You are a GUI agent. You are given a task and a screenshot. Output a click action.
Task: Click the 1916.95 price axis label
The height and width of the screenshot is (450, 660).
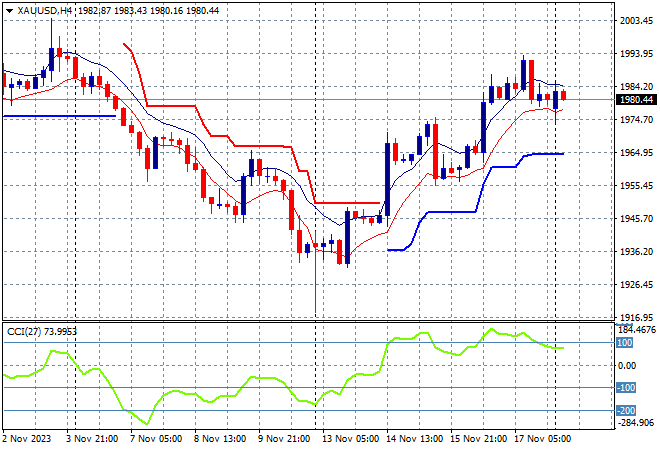coord(636,317)
